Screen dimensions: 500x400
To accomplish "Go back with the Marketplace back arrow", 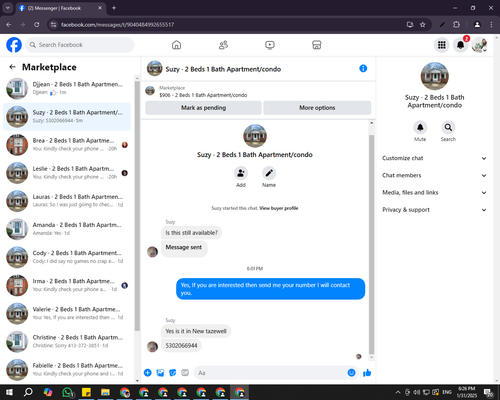I will click(12, 67).
